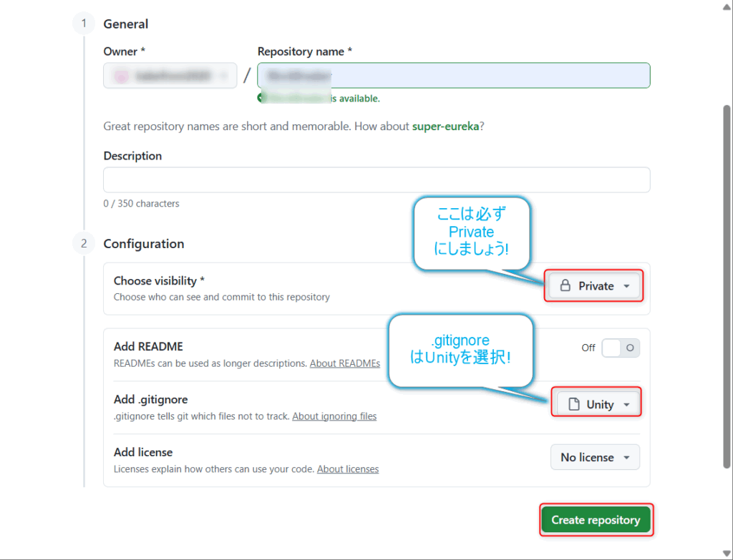Click the step 2 Configuration number badge

84,244
